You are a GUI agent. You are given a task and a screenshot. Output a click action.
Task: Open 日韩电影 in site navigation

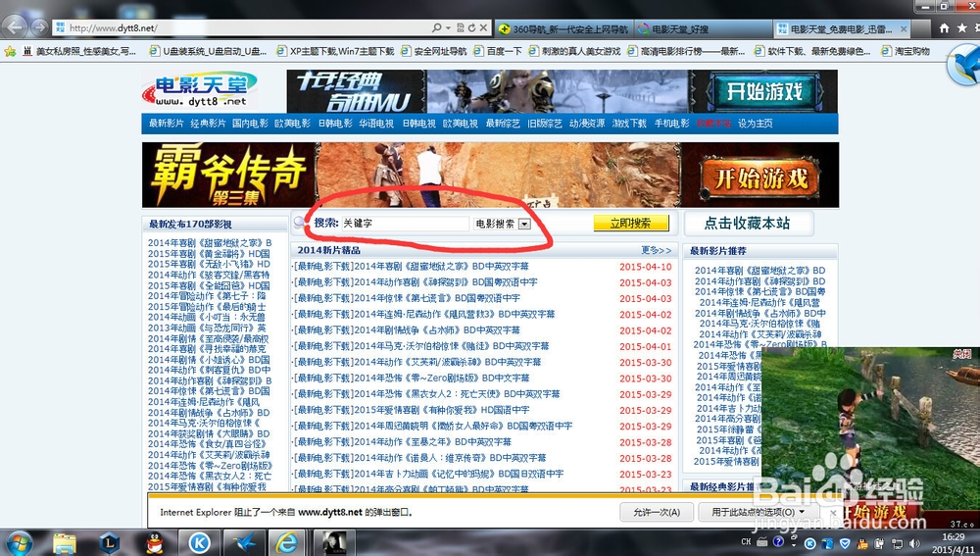(x=335, y=124)
